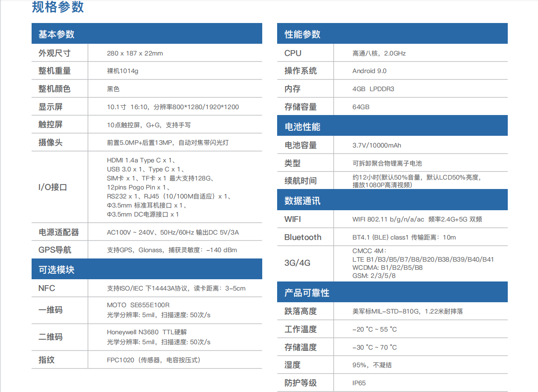
Task: Select the GPS导航 row label
Action: click(55, 250)
